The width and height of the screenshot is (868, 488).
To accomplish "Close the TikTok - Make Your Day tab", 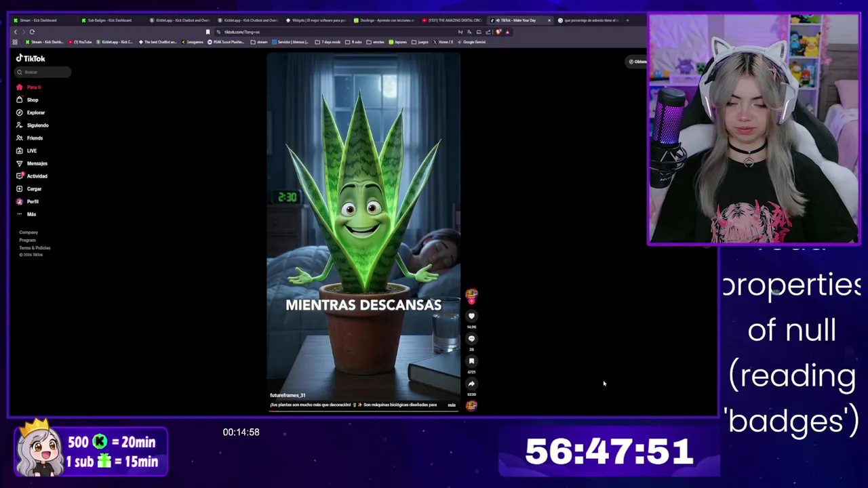I will [549, 20].
